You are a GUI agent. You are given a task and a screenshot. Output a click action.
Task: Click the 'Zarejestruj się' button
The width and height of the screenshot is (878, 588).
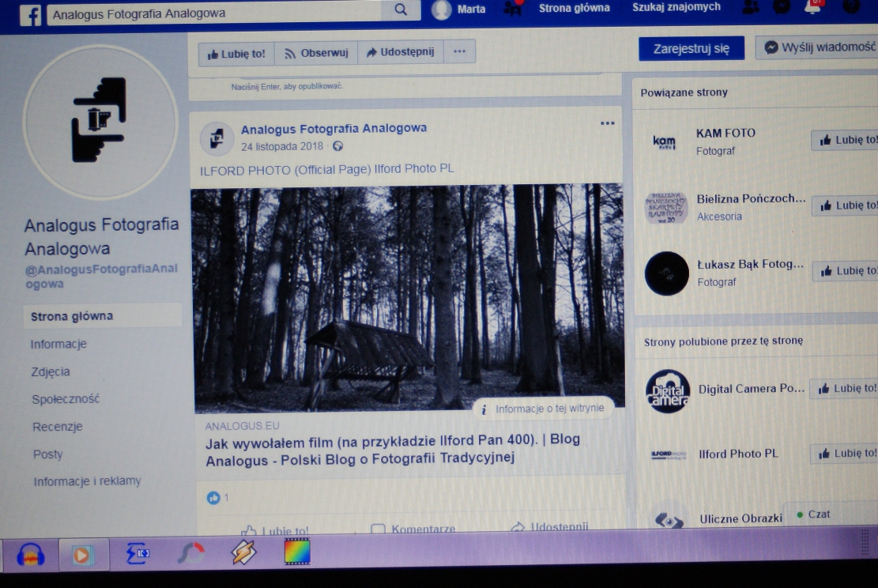pos(691,48)
